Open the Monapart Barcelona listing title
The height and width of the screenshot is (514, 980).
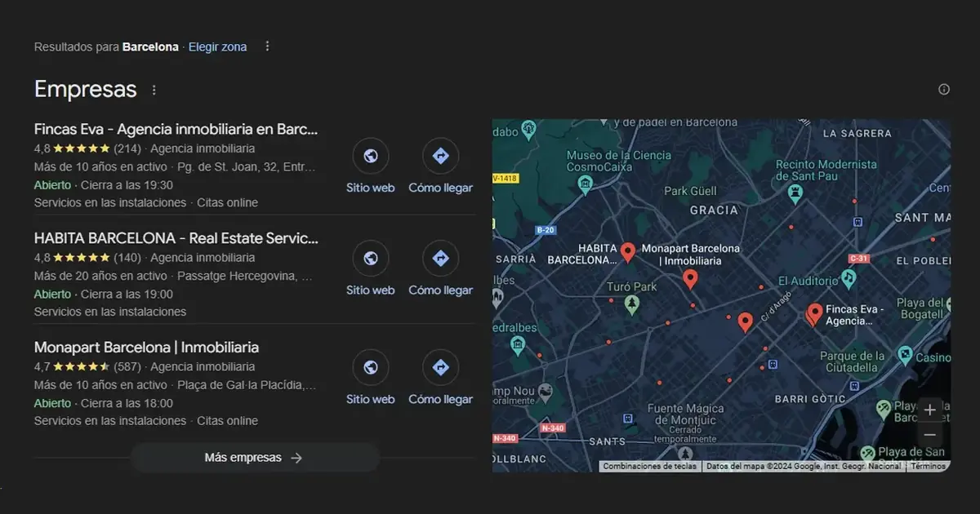coord(146,348)
